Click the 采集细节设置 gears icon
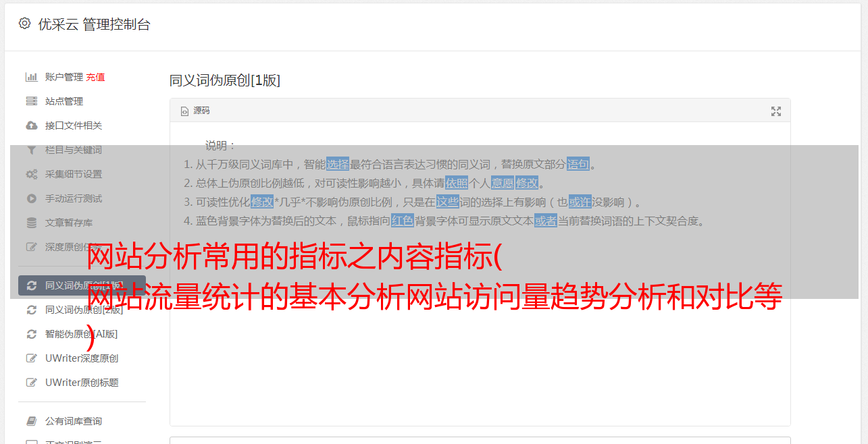 31,174
